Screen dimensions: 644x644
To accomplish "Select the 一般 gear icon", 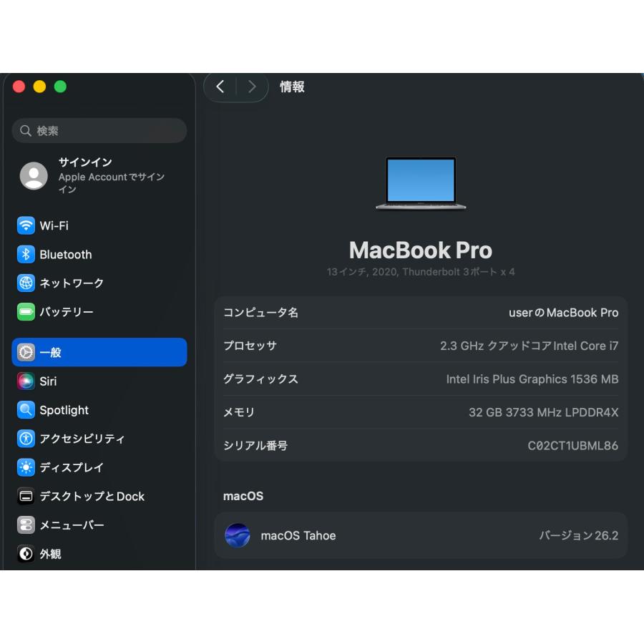I will point(26,352).
